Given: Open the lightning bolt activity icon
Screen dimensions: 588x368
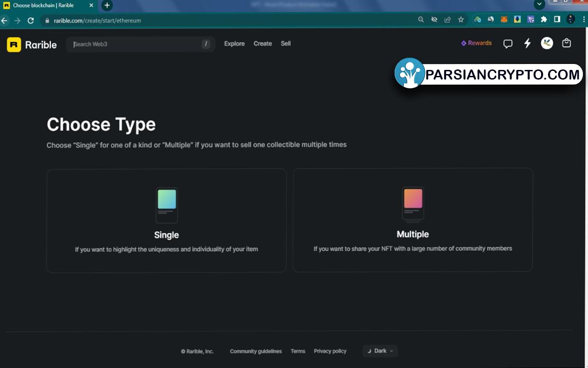Looking at the screenshot, I should (x=527, y=43).
